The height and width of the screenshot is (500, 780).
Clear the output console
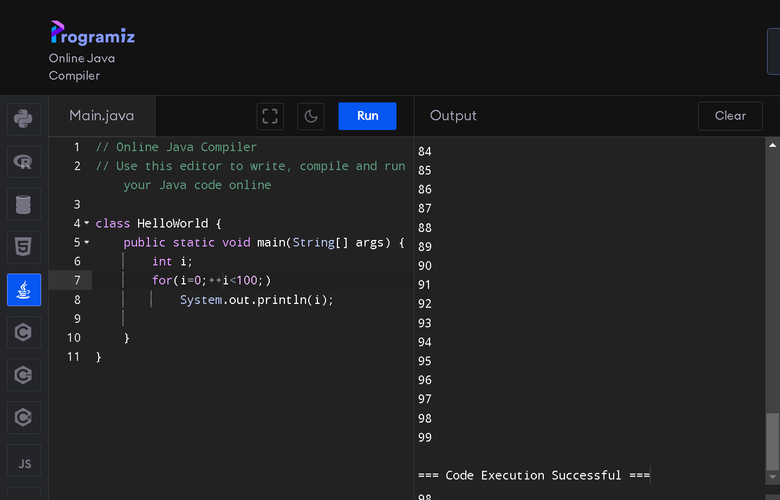730,116
